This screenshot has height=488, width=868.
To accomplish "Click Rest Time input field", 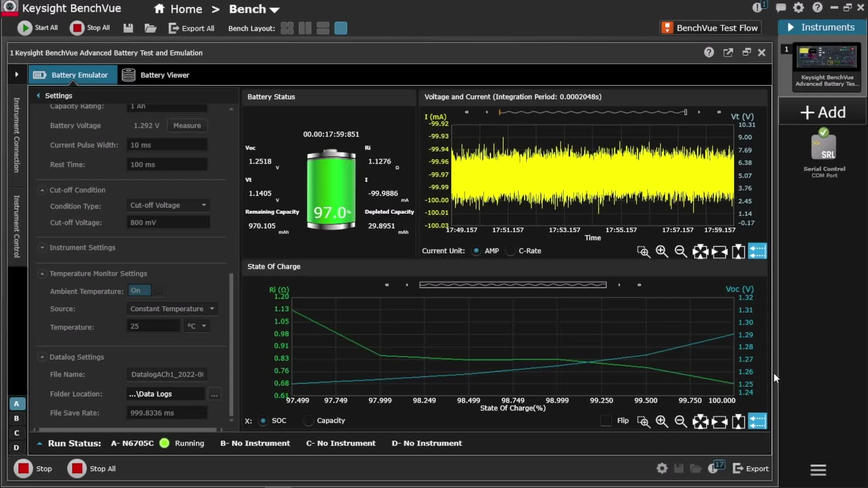I will (x=167, y=164).
